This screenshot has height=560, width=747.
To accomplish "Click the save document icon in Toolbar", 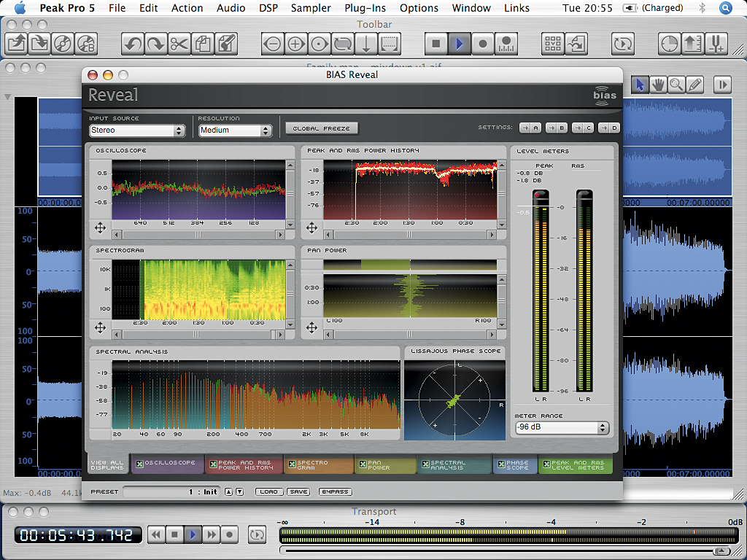I will click(39, 44).
